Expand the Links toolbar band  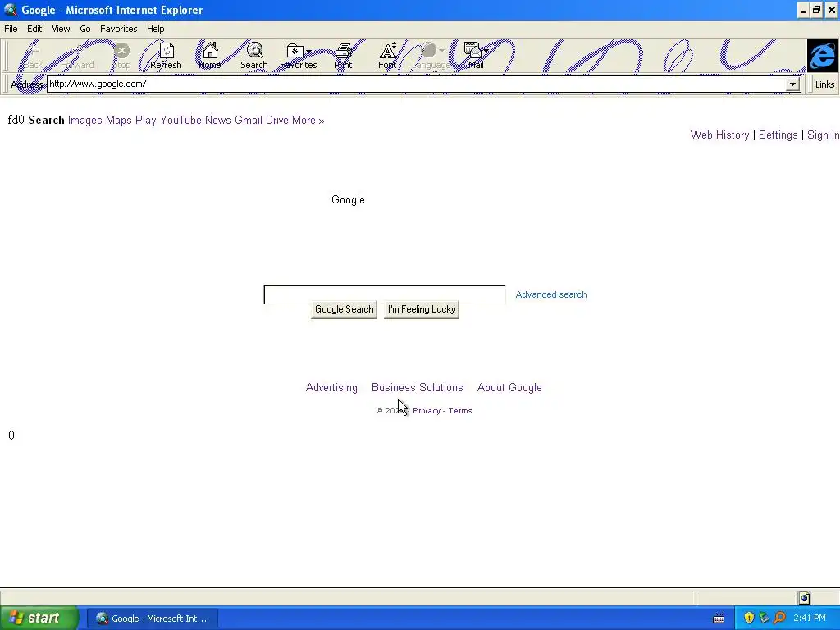coord(824,84)
